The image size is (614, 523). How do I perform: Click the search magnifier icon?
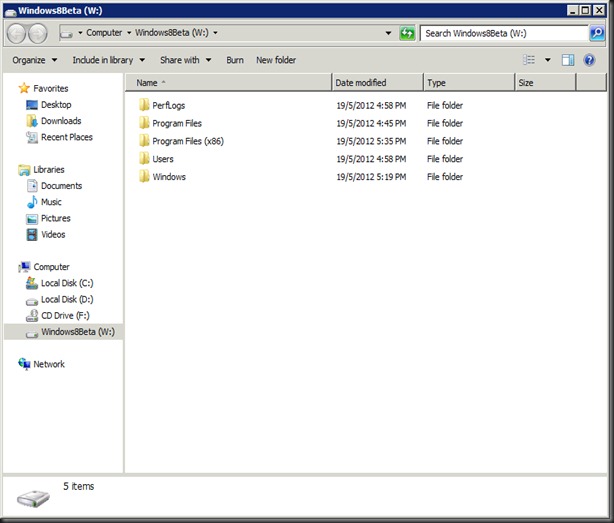tap(597, 33)
